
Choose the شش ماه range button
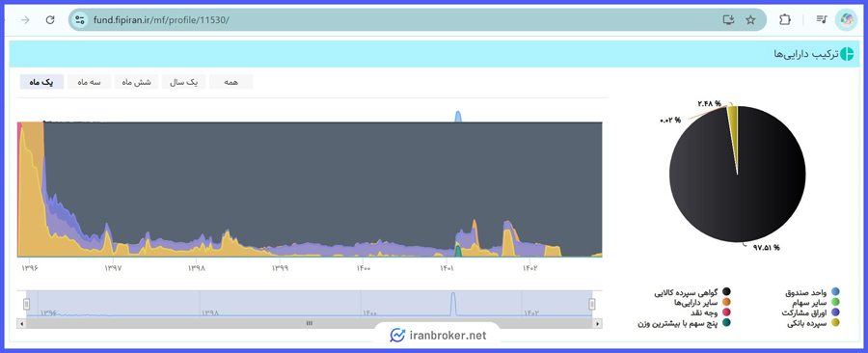(x=136, y=82)
